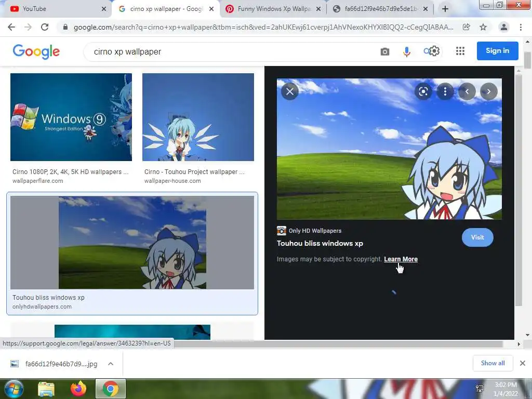
Task: Open Google Lens visual search on preview
Action: [423, 91]
